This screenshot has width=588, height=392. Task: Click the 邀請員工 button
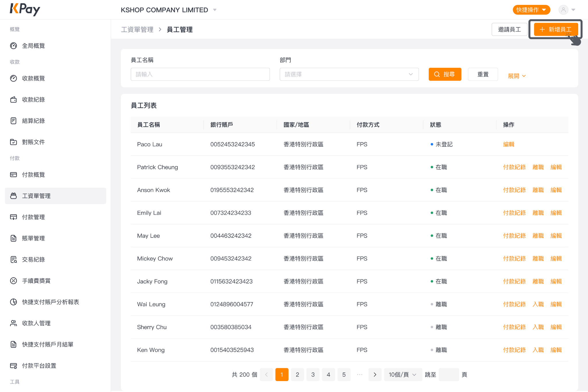[x=510, y=29]
